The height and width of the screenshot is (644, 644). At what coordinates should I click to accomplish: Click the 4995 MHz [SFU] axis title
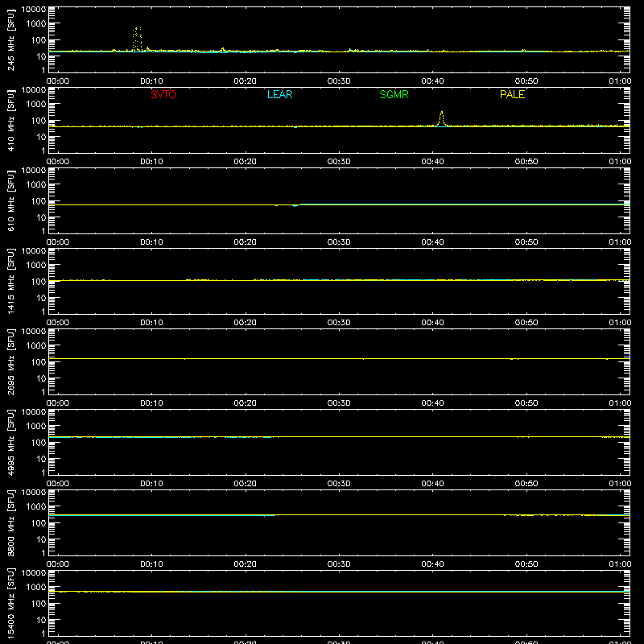pos(11,443)
